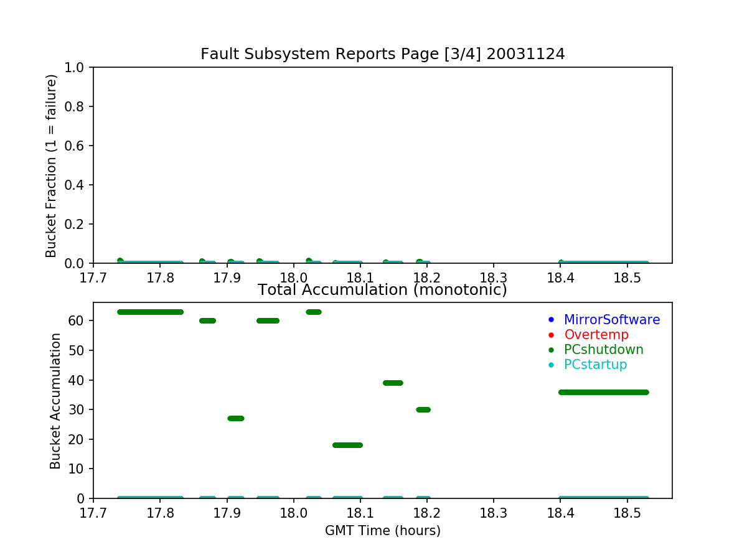
Task: Click the cyan PCstartup legend marker dot
Action: [x=550, y=365]
